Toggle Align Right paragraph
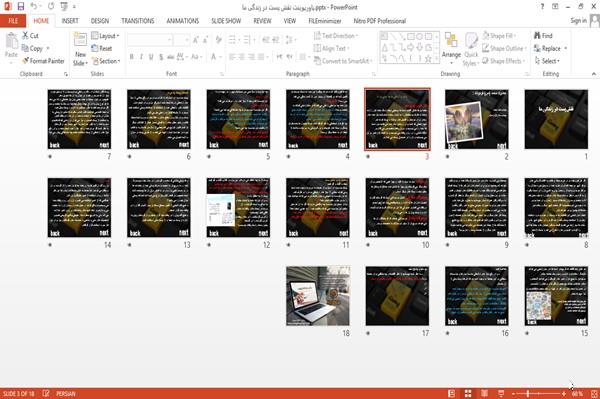Viewport: 600px width, 399px height. pos(251,57)
